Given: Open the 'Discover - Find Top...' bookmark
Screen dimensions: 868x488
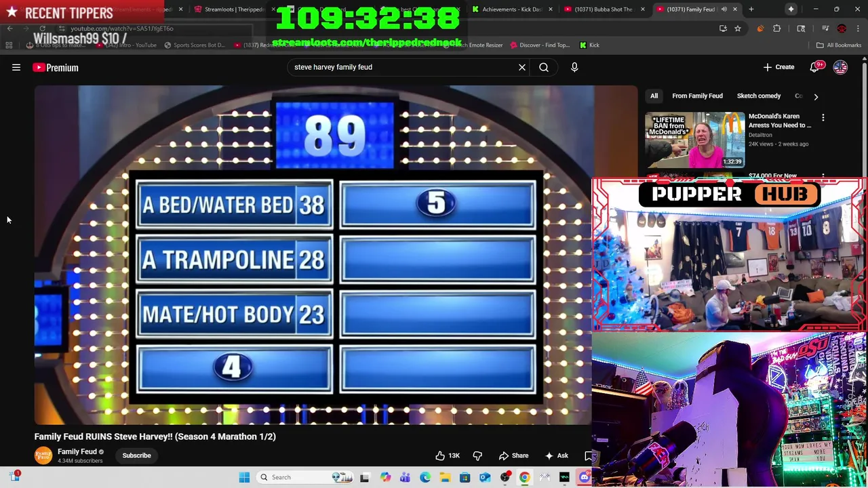Looking at the screenshot, I should click(x=540, y=45).
